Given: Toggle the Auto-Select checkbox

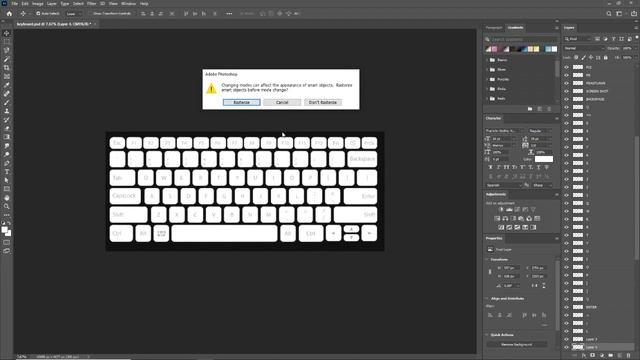Looking at the screenshot, I should 38,13.
